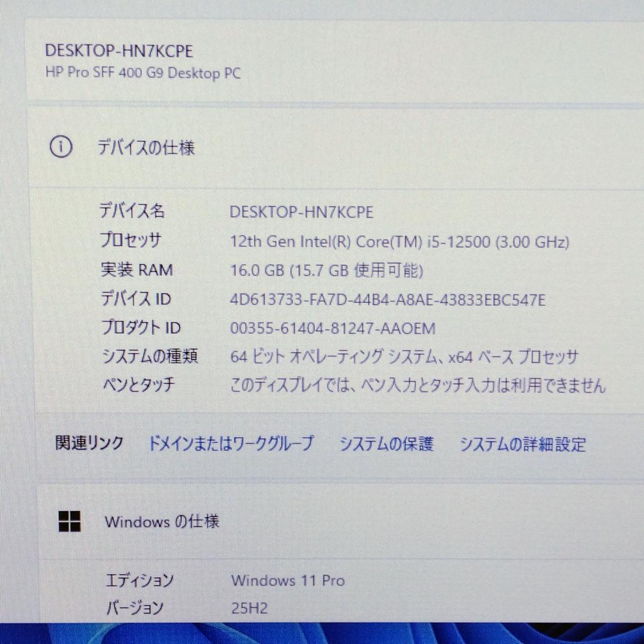
Task: Click the デバイス ID label
Action: 136,299
